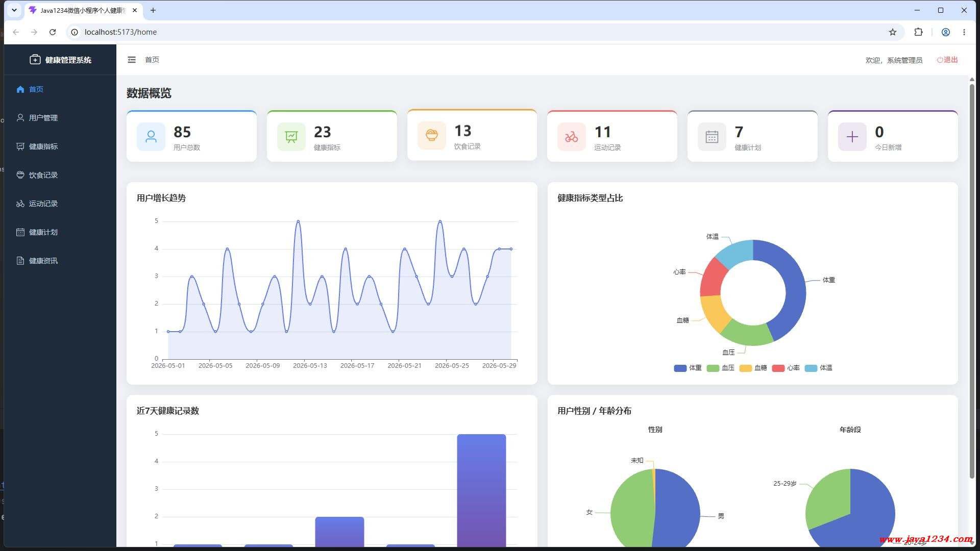Image resolution: width=980 pixels, height=551 pixels.
Task: Click the home icon beside 首页 in sidebar
Action: (20, 89)
